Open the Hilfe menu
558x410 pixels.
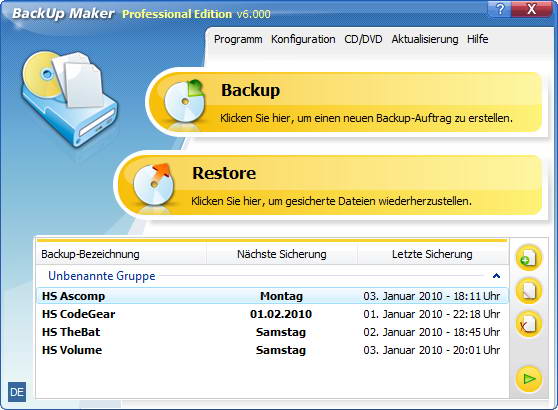(478, 39)
